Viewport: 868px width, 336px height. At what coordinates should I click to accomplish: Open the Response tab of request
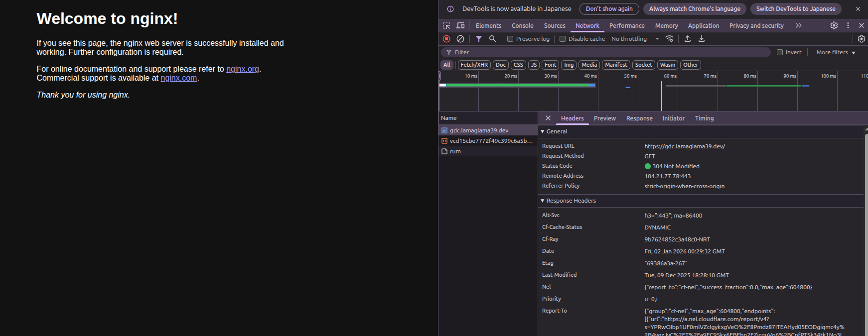pyautogui.click(x=639, y=118)
